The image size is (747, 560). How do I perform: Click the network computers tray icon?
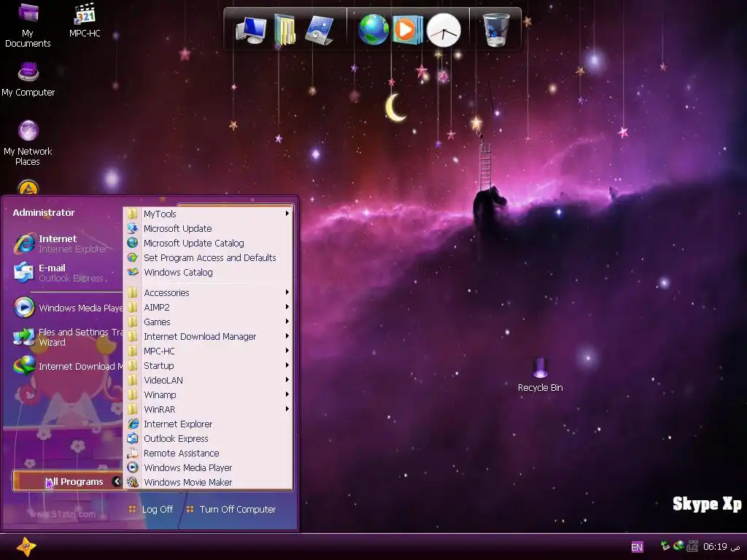[x=692, y=546]
